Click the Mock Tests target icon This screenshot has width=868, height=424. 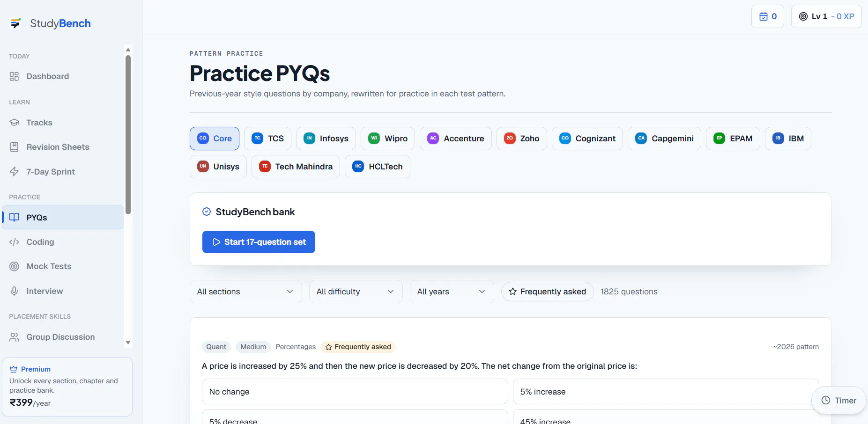(15, 266)
